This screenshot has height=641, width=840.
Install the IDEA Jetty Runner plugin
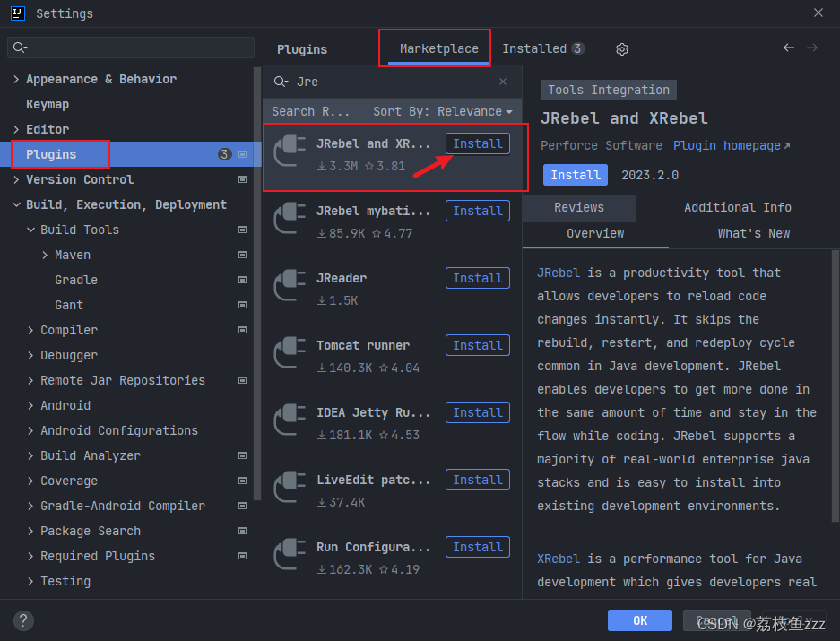[x=477, y=412]
